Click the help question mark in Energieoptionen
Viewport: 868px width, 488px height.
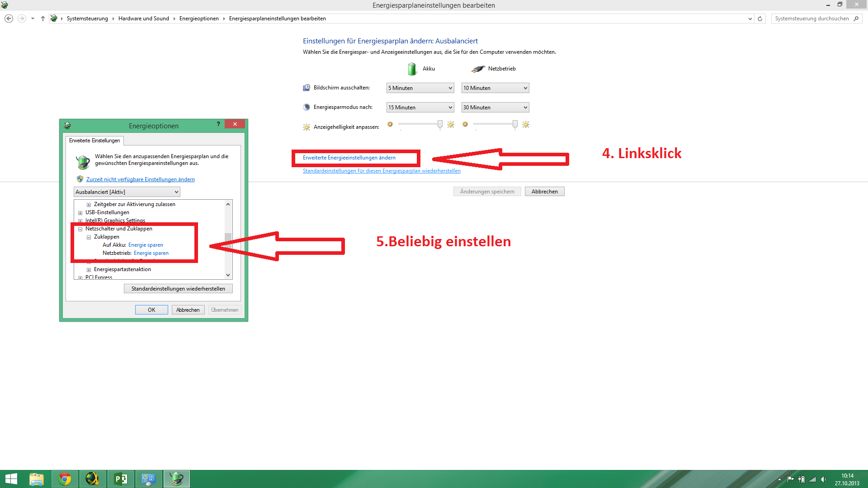pos(218,124)
